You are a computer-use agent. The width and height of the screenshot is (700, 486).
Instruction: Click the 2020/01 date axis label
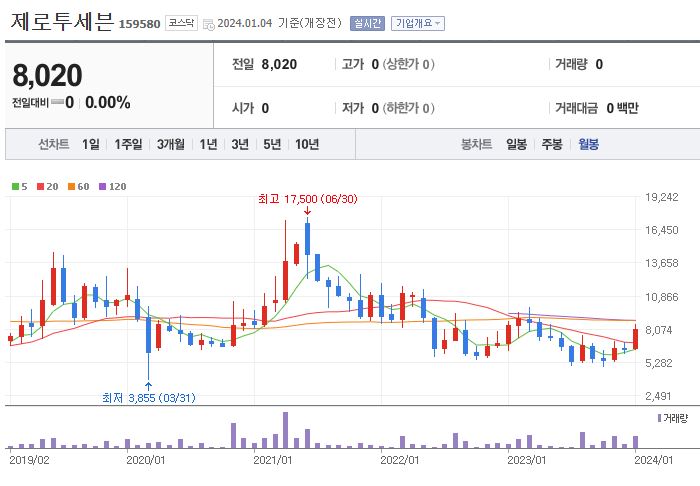pyautogui.click(x=146, y=460)
